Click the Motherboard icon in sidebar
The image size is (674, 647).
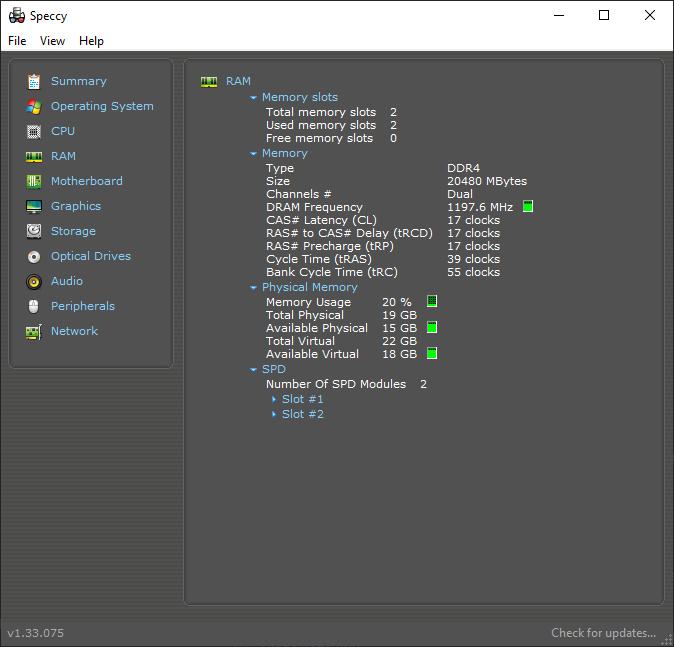coord(34,181)
